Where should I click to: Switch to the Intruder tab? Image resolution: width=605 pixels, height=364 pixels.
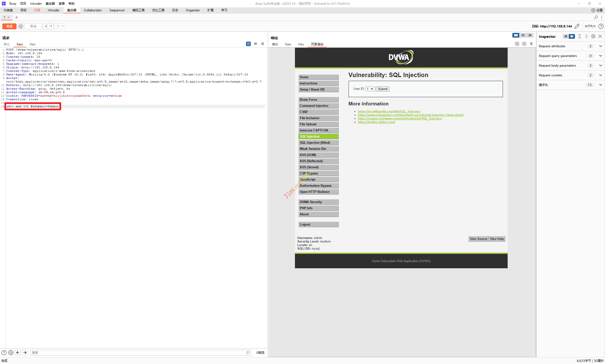[53, 10]
